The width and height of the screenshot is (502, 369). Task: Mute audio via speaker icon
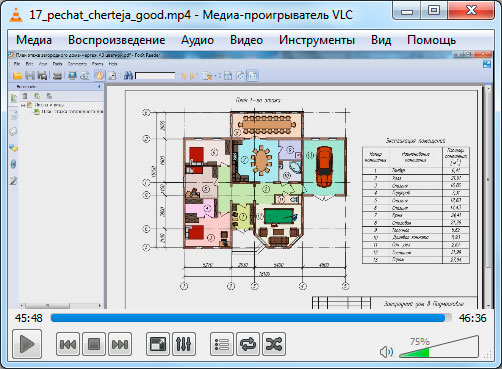point(386,352)
